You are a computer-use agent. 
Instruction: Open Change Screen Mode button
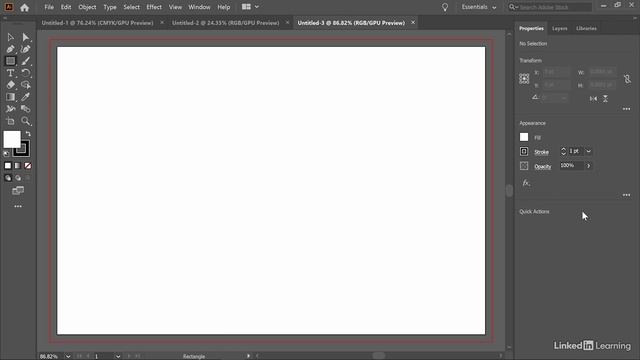pyautogui.click(x=18, y=191)
